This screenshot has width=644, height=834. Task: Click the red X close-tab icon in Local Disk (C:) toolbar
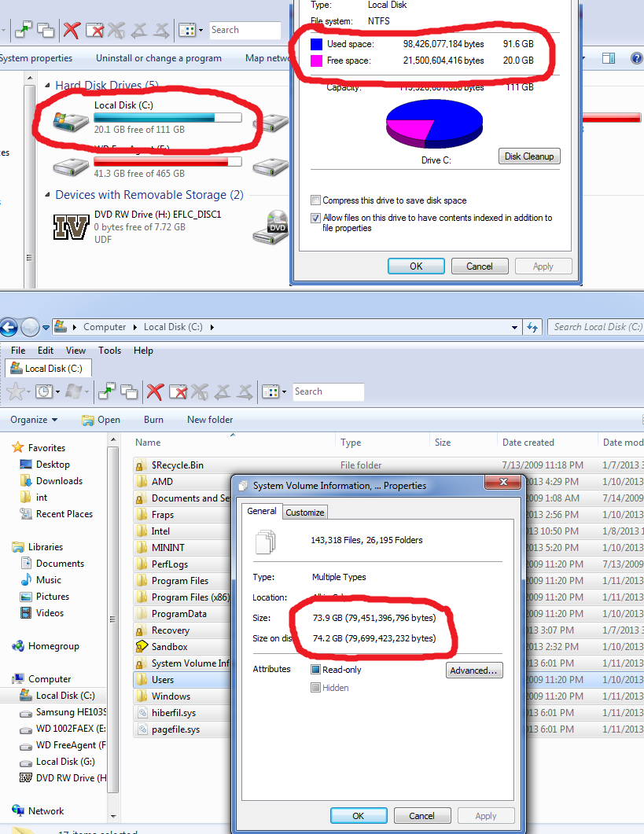pyautogui.click(x=155, y=392)
